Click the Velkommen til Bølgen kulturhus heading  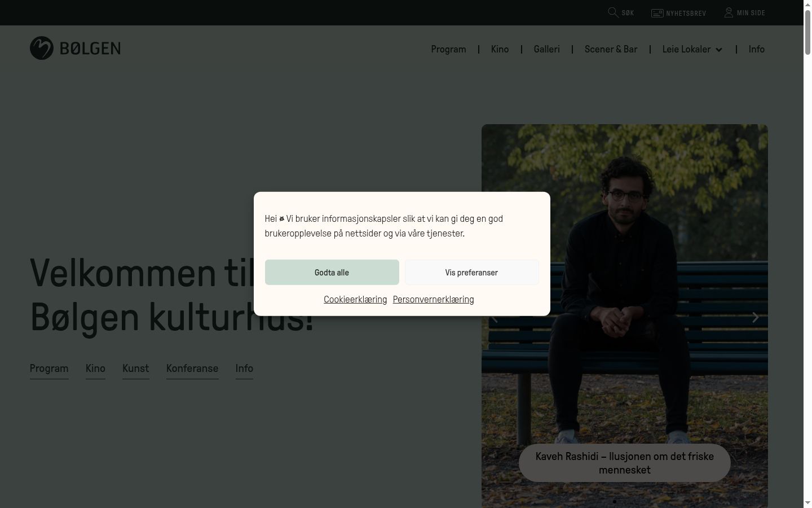pos(171,295)
